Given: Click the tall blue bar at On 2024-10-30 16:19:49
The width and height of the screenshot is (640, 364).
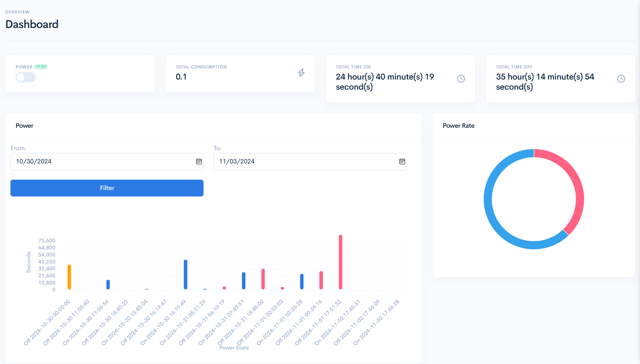Looking at the screenshot, I should point(186,274).
